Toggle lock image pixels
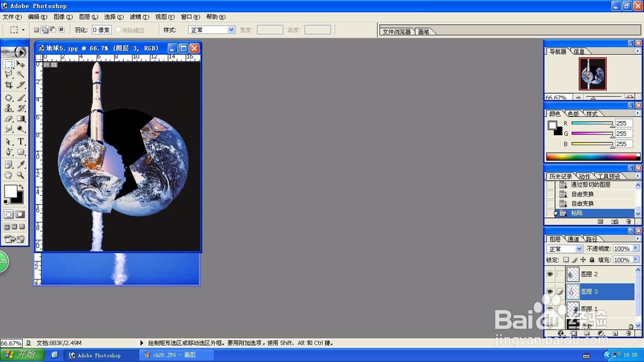The height and width of the screenshot is (362, 644). coord(574,260)
